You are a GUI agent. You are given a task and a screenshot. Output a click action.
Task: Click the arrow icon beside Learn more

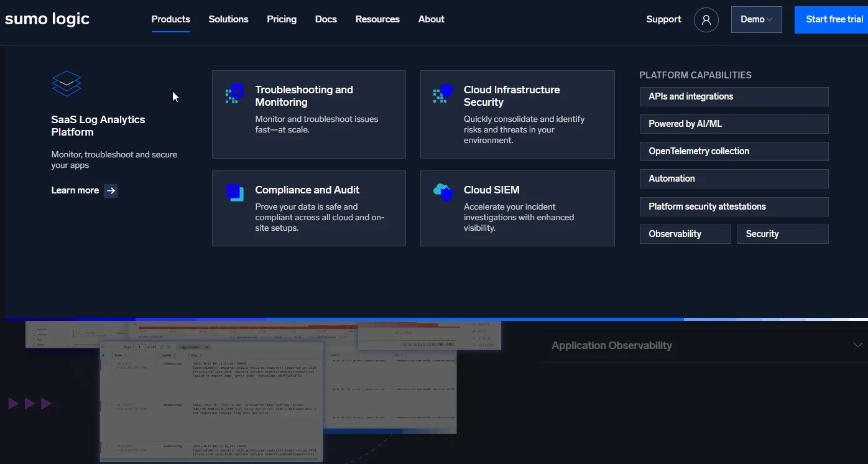click(x=110, y=190)
